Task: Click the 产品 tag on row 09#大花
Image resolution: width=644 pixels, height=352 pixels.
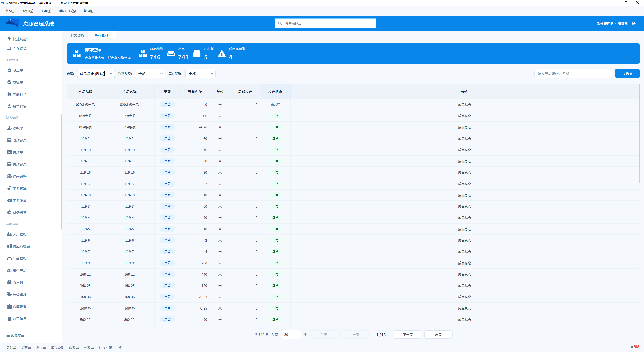Action: point(167,116)
